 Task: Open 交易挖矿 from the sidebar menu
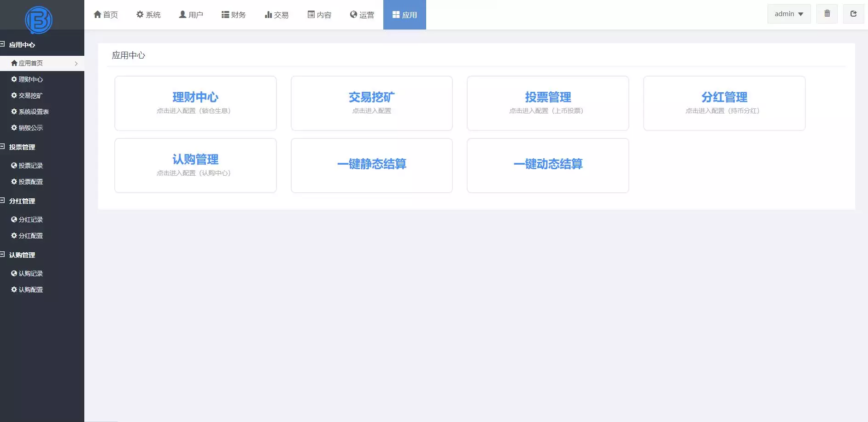[29, 95]
